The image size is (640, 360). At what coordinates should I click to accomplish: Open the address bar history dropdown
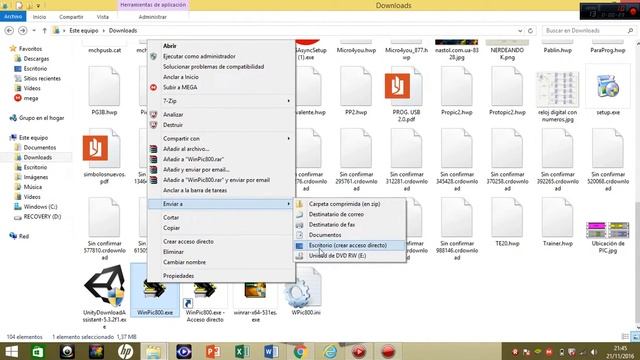pos(520,31)
